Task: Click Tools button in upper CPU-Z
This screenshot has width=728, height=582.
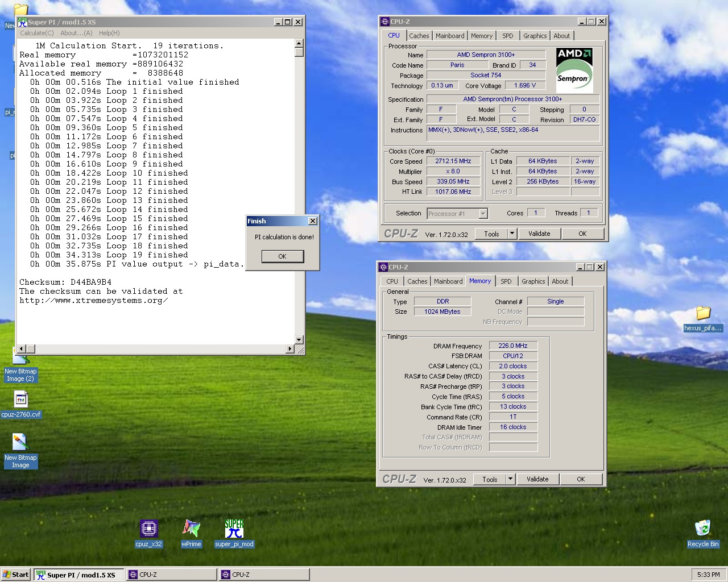Action: tap(492, 234)
